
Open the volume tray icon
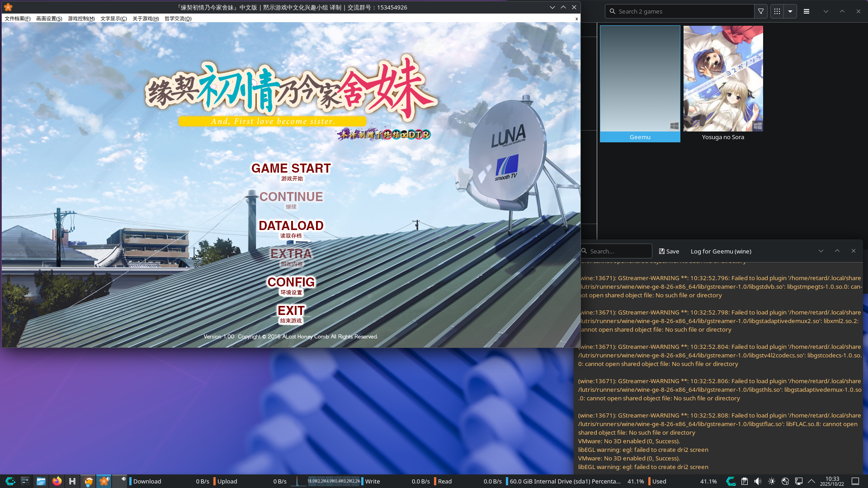758,481
